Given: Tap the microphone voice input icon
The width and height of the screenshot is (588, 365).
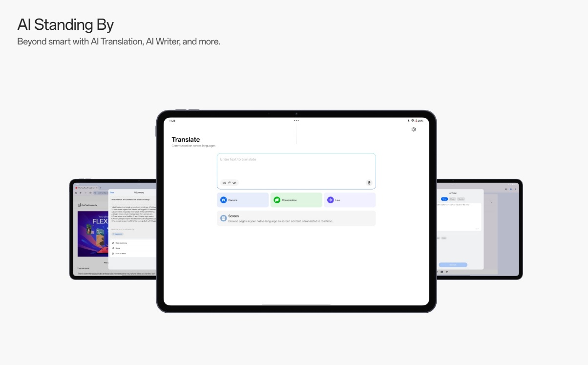Looking at the screenshot, I should click(x=369, y=183).
